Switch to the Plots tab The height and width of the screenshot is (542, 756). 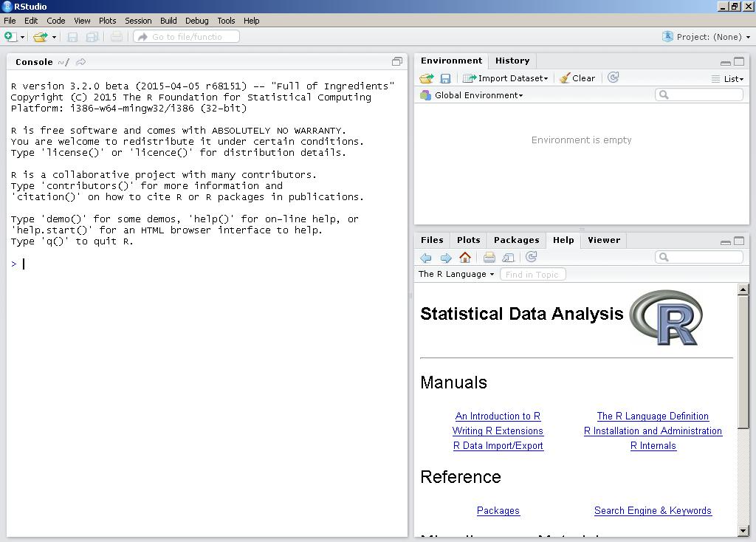[x=469, y=240]
